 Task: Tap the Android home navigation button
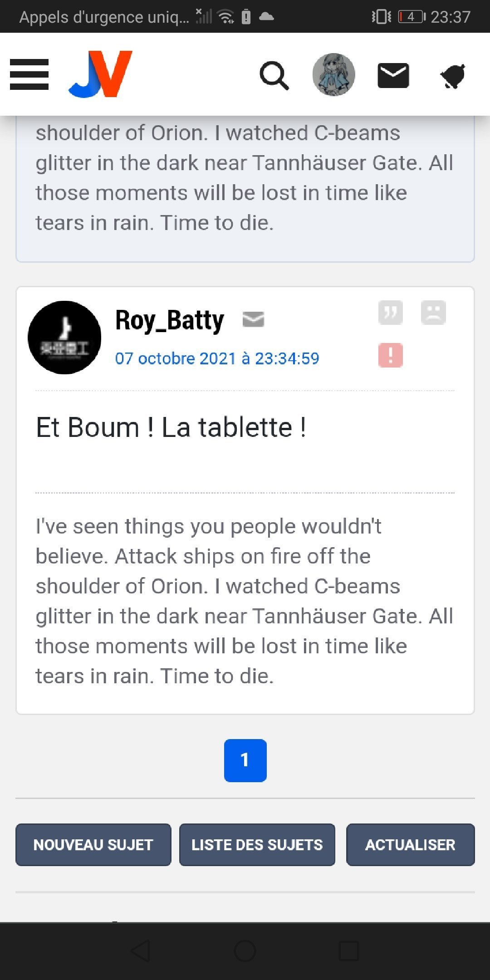tap(245, 951)
